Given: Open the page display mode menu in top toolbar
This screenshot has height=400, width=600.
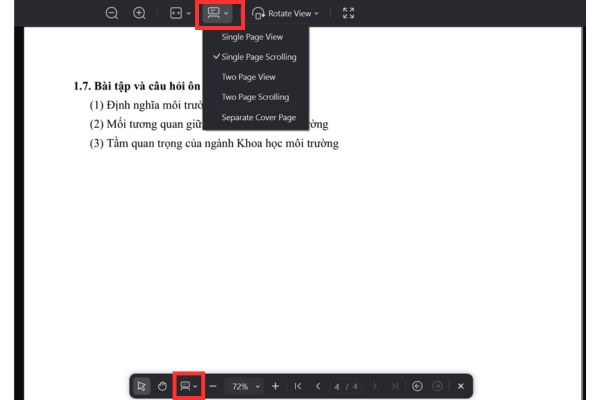Looking at the screenshot, I should point(218,13).
